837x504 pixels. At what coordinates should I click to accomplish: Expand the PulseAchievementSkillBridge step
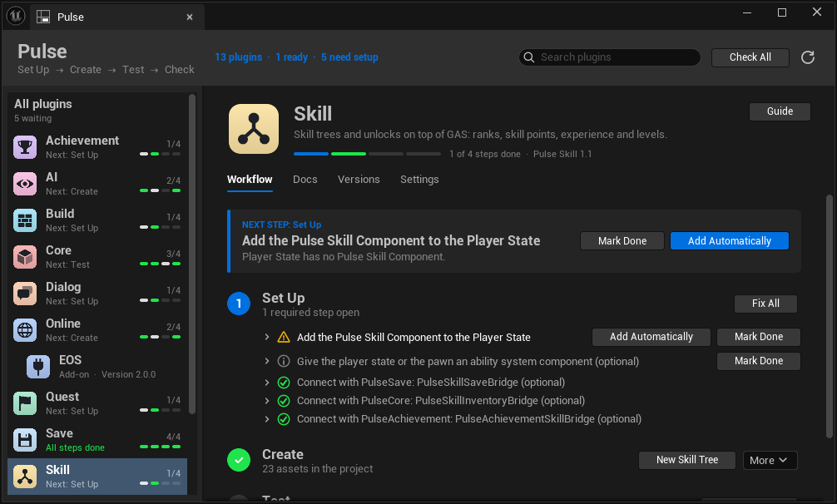click(267, 419)
